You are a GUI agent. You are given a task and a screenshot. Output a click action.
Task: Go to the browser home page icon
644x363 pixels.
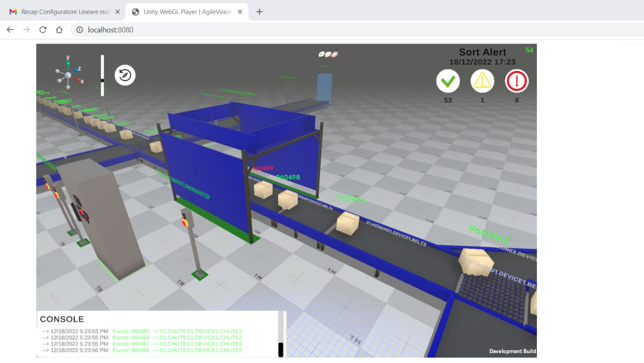(x=59, y=30)
